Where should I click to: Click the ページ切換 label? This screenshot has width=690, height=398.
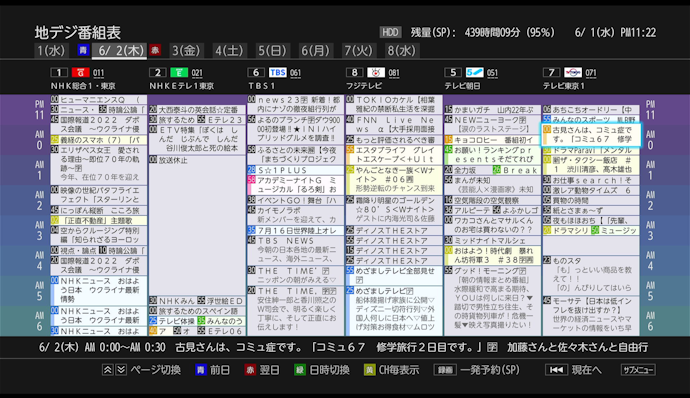(x=155, y=370)
